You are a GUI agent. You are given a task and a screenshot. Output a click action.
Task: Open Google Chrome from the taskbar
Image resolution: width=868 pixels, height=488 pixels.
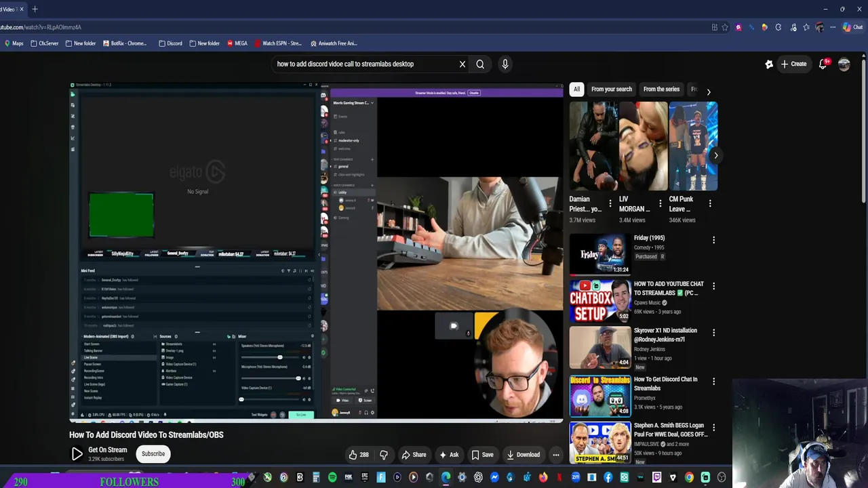coord(689,478)
